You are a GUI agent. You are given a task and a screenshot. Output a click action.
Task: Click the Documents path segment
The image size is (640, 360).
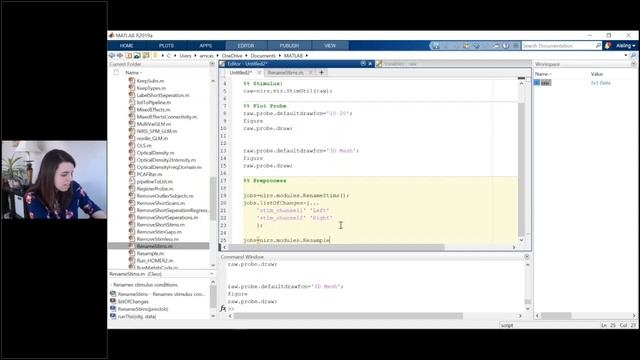(263, 56)
